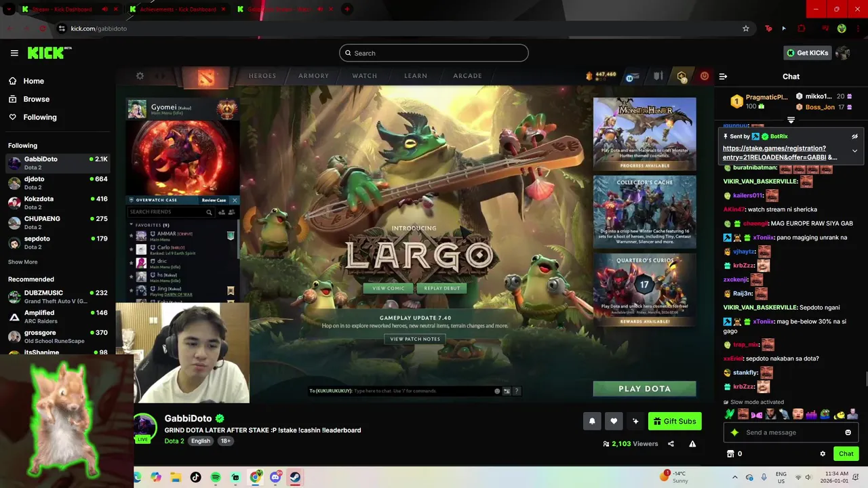Screen dimensions: 868x488
Task: Open the user avatar in Kick header
Action: click(843, 53)
